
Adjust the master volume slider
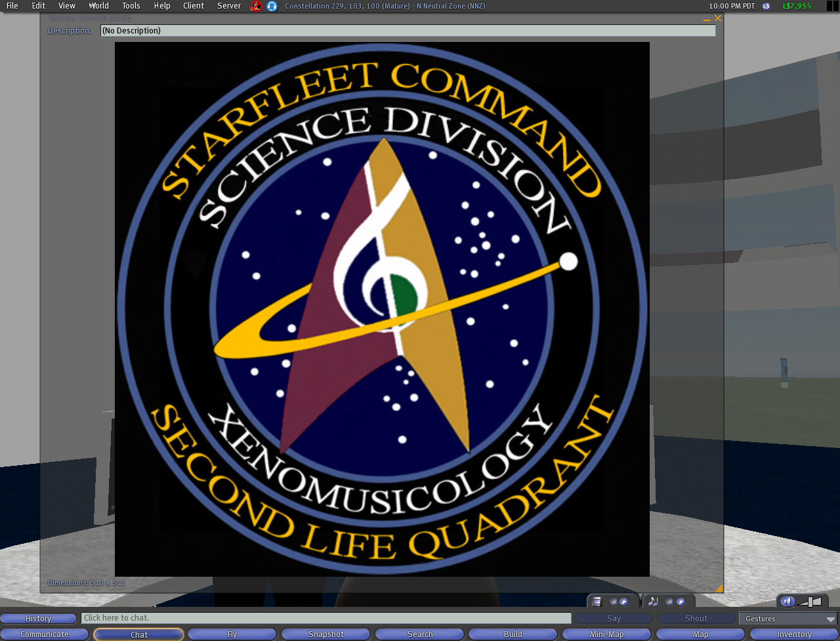(x=810, y=602)
